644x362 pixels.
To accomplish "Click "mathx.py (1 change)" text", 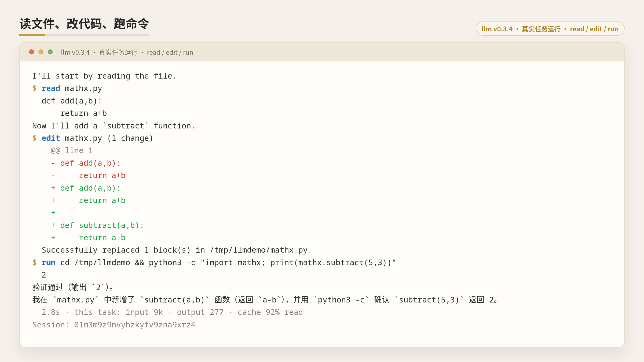I will [x=109, y=138].
